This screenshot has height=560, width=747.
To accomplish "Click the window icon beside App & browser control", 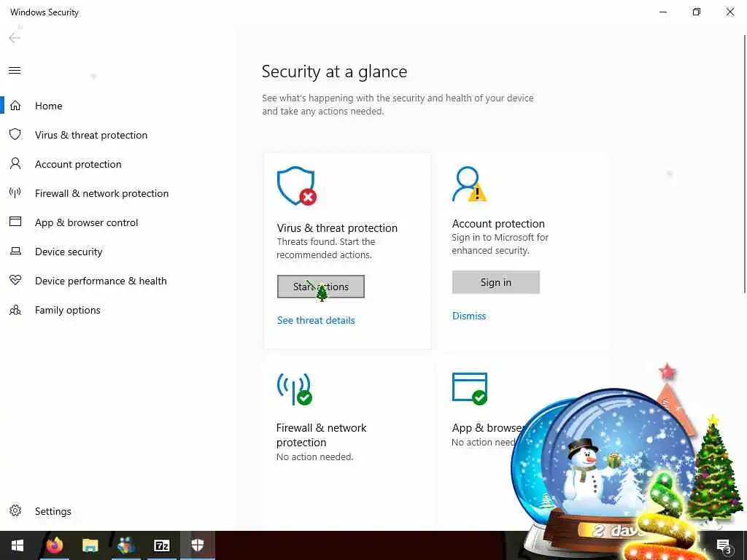I will click(x=15, y=222).
